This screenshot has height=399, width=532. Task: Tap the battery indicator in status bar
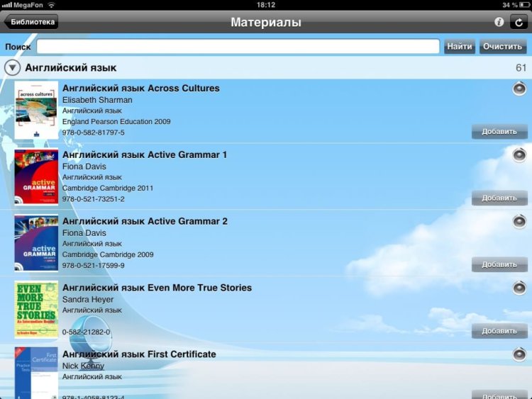[524, 5]
